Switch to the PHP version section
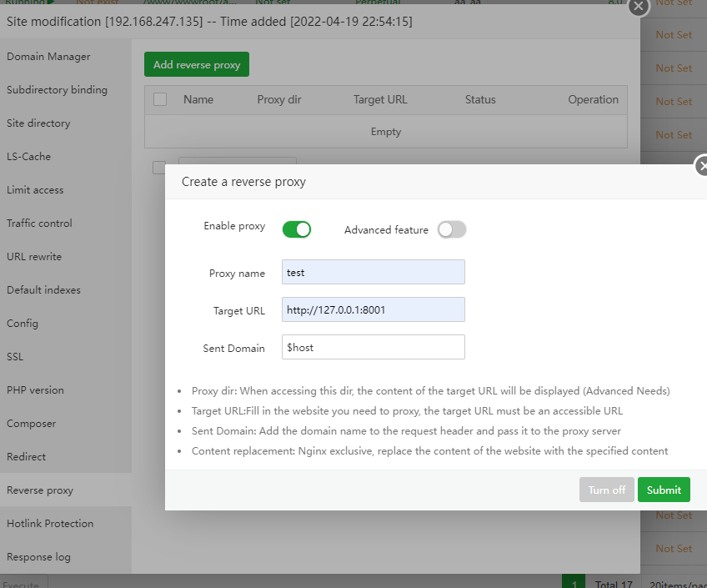This screenshot has width=707, height=588. 35,390
